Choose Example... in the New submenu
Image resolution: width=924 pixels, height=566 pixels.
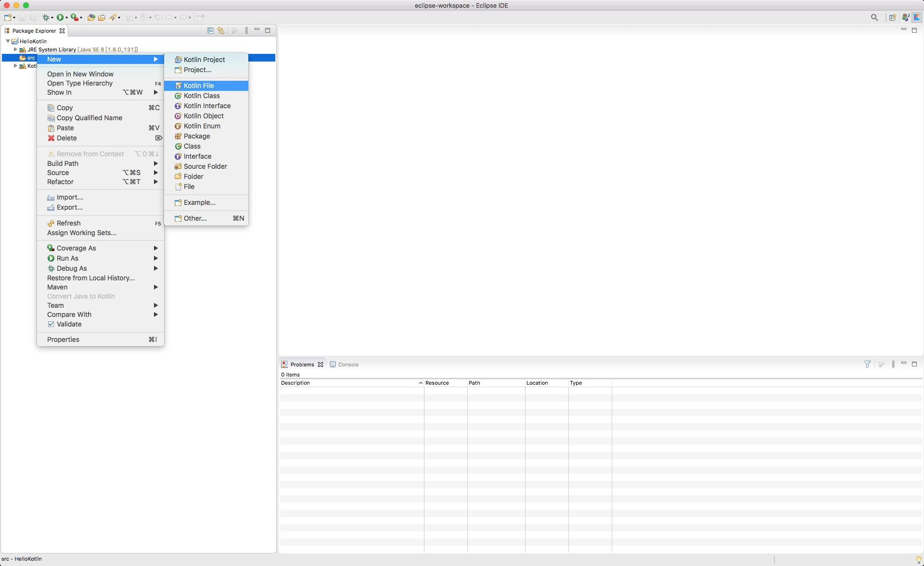pyautogui.click(x=206, y=202)
